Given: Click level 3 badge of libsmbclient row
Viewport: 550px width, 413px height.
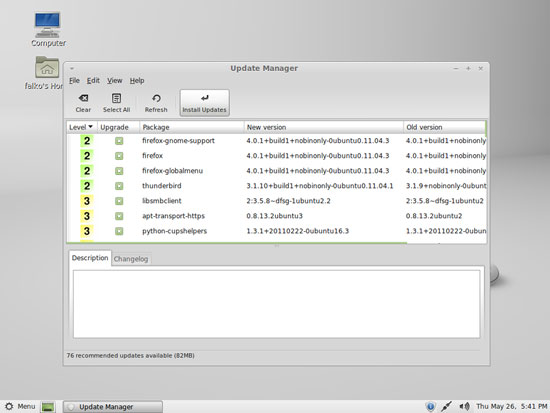Looking at the screenshot, I should point(87,201).
